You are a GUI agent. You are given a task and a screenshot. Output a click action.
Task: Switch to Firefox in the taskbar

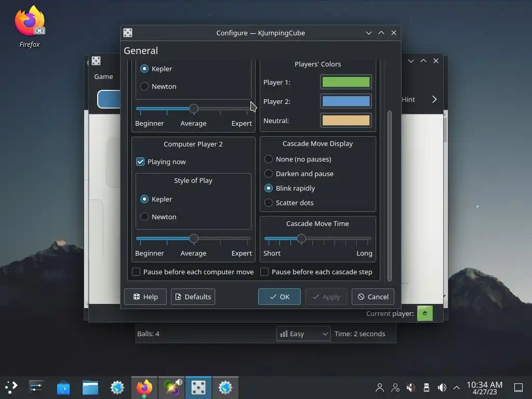pyautogui.click(x=144, y=388)
